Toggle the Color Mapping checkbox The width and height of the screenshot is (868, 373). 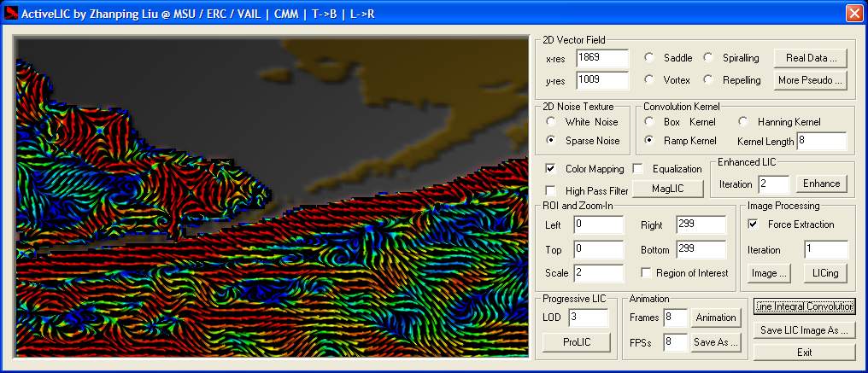[x=550, y=169]
